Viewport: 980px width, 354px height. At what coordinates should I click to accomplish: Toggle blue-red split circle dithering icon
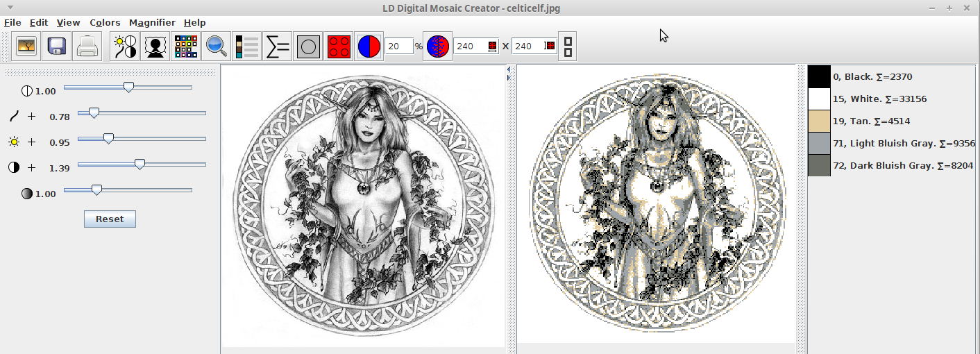369,47
